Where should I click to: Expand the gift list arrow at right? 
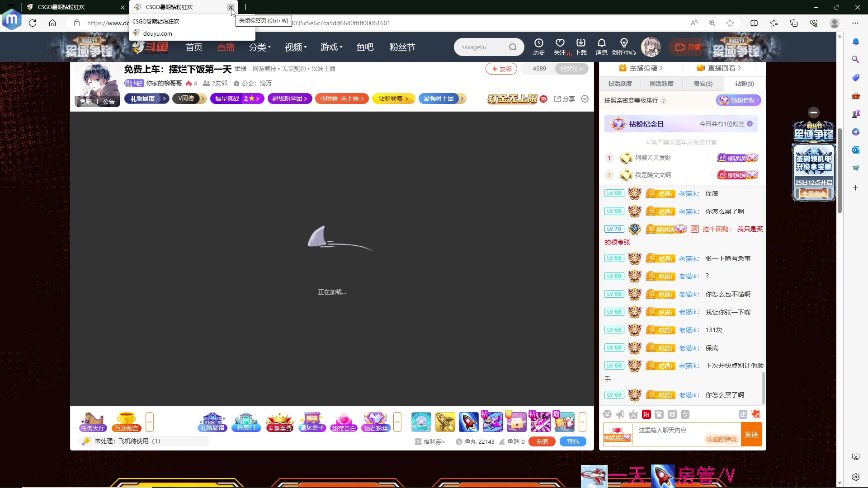(582, 422)
